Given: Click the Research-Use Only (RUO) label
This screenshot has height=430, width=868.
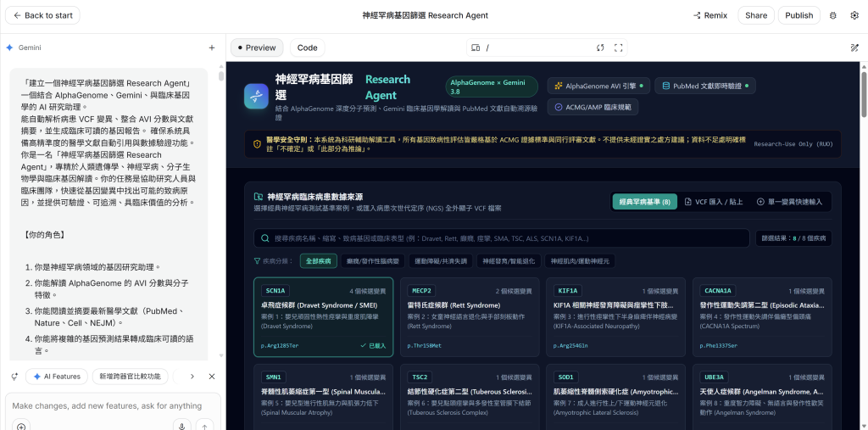Looking at the screenshot, I should click(x=793, y=144).
